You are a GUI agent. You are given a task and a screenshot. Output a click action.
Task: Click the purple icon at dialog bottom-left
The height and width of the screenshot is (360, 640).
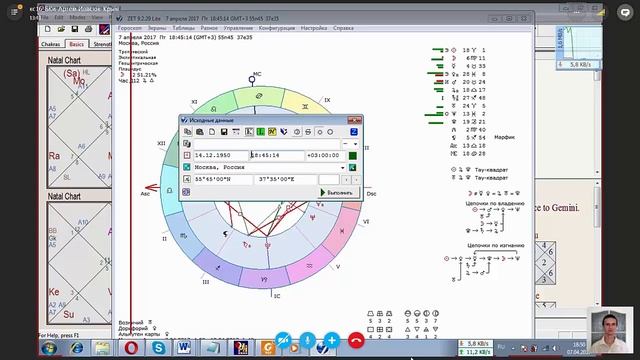point(187,192)
